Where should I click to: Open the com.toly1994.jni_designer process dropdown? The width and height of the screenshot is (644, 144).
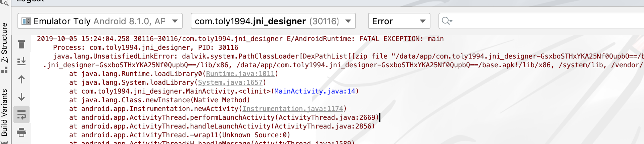273,21
